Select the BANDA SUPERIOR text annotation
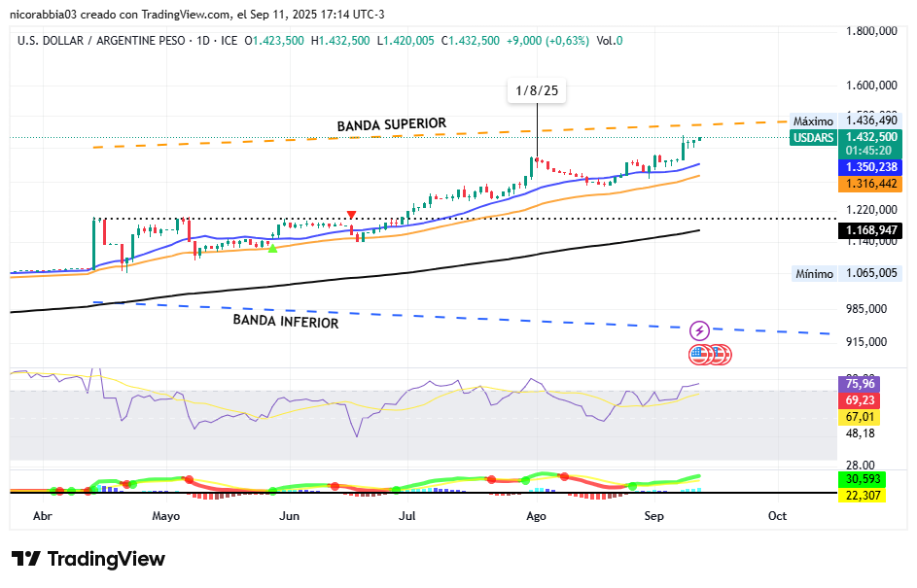Image resolution: width=917 pixels, height=588 pixels. coord(391,124)
